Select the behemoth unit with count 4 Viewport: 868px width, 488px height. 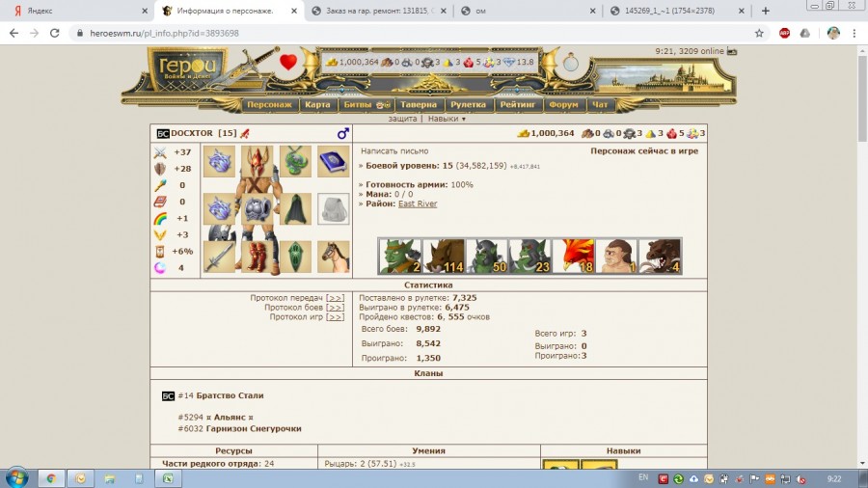[660, 257]
